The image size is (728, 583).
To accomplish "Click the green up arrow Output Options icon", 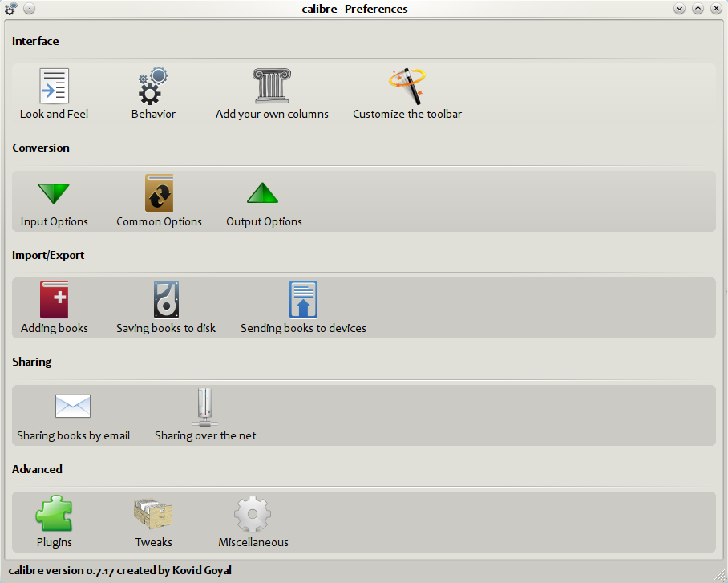I will pyautogui.click(x=263, y=192).
